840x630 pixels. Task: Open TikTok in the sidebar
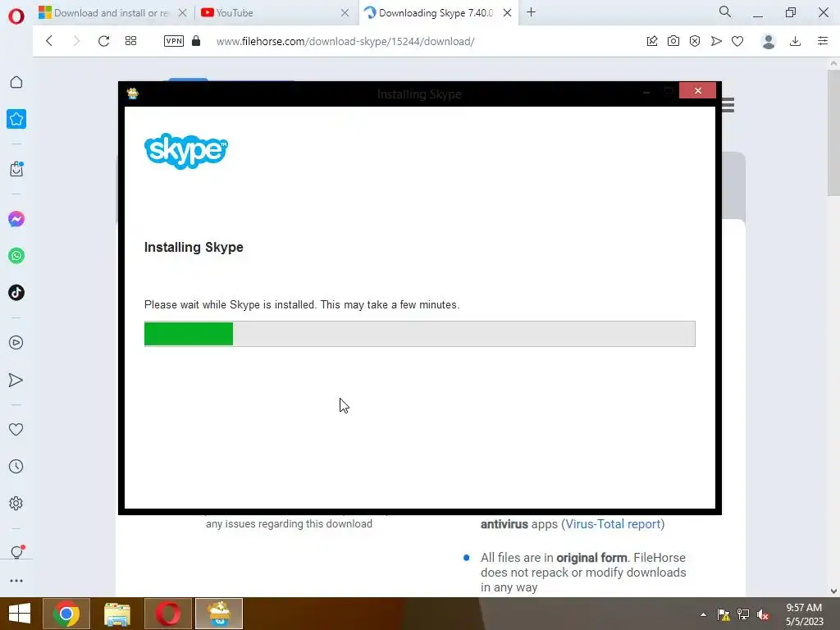16,293
